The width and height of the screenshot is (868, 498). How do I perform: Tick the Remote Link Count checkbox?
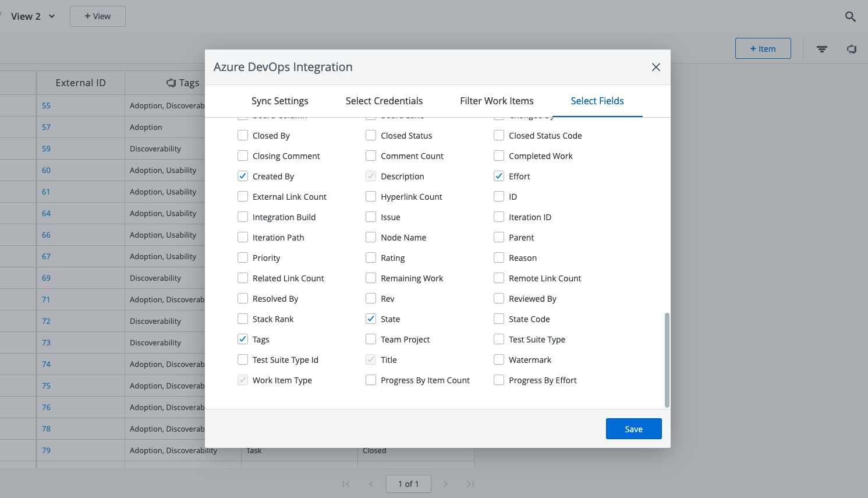[x=499, y=278]
